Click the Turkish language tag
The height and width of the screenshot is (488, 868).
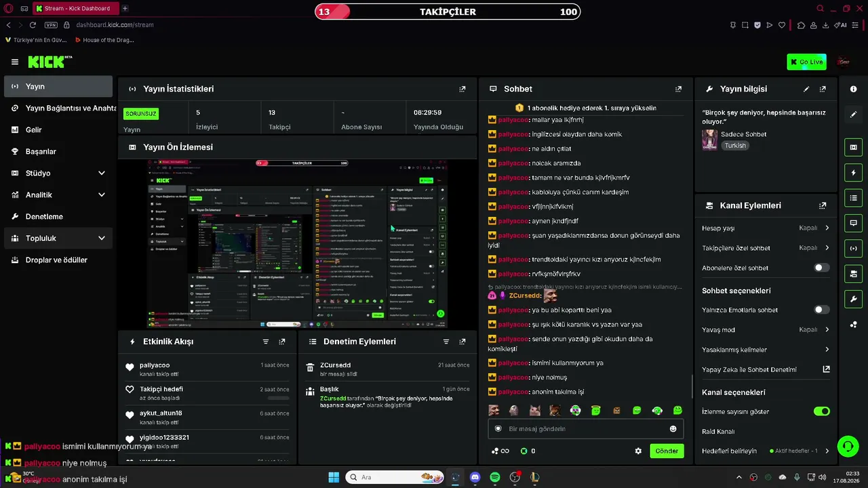coord(735,146)
